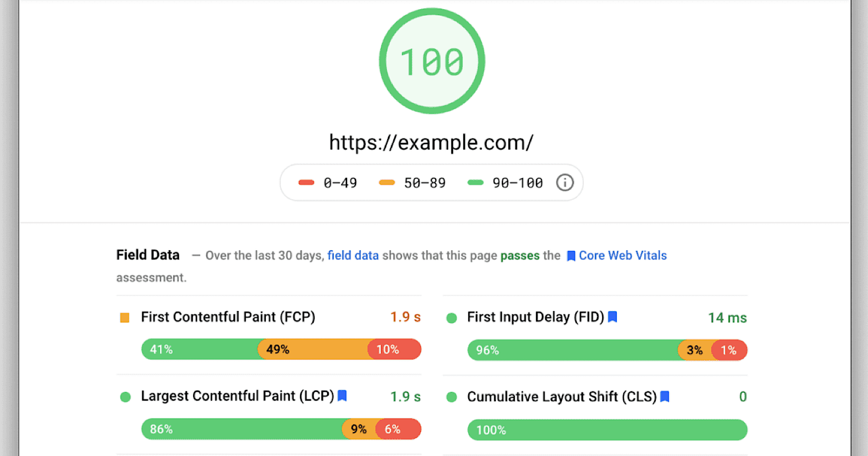Screen dimensions: 868x456
Task: Click the bookmark icon beside Largest Contentful Paint
Action: coord(342,396)
